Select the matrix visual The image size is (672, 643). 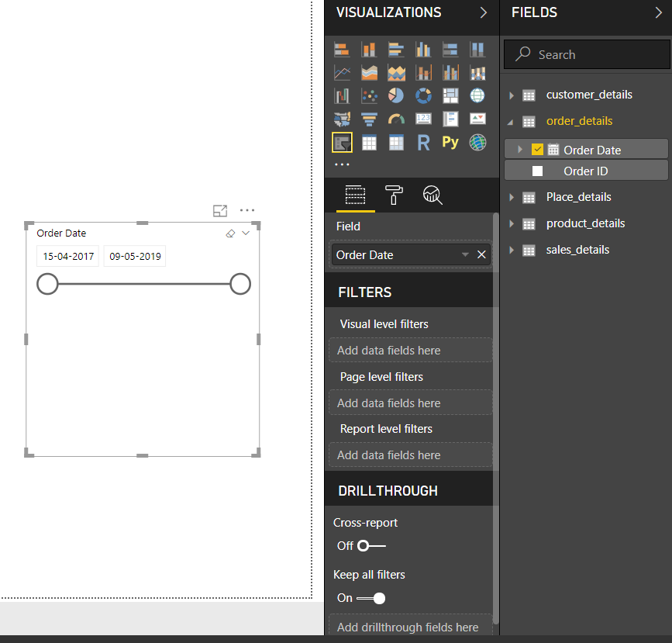point(396,143)
